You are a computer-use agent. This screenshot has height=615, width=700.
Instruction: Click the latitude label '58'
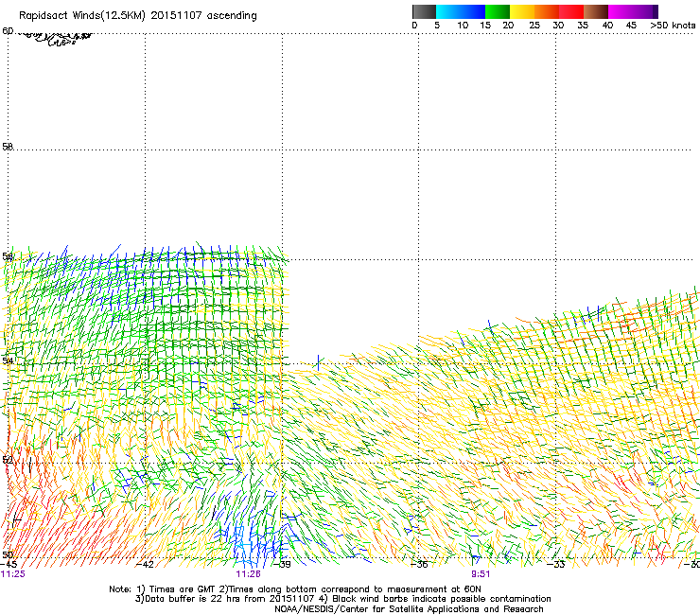(x=8, y=147)
